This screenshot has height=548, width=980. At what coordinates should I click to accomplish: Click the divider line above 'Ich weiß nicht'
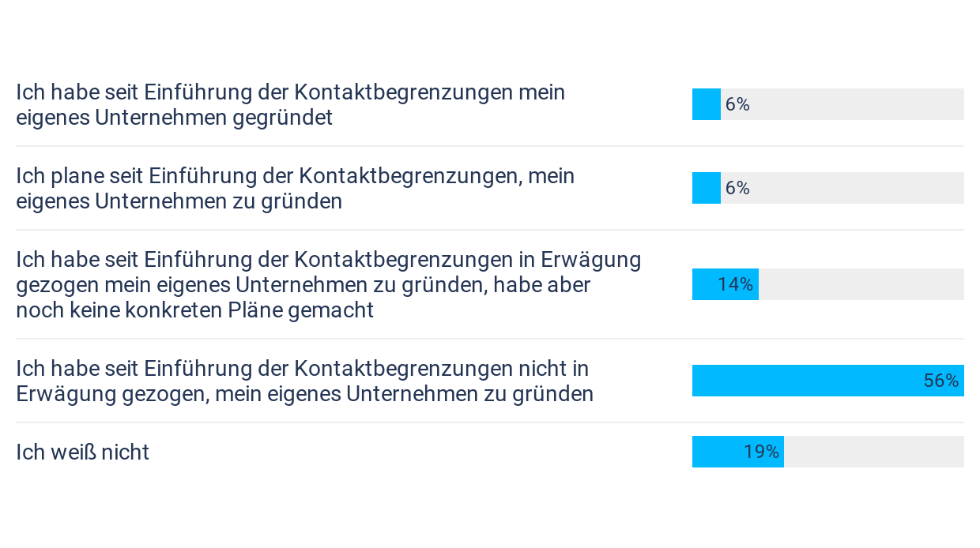tap(490, 422)
